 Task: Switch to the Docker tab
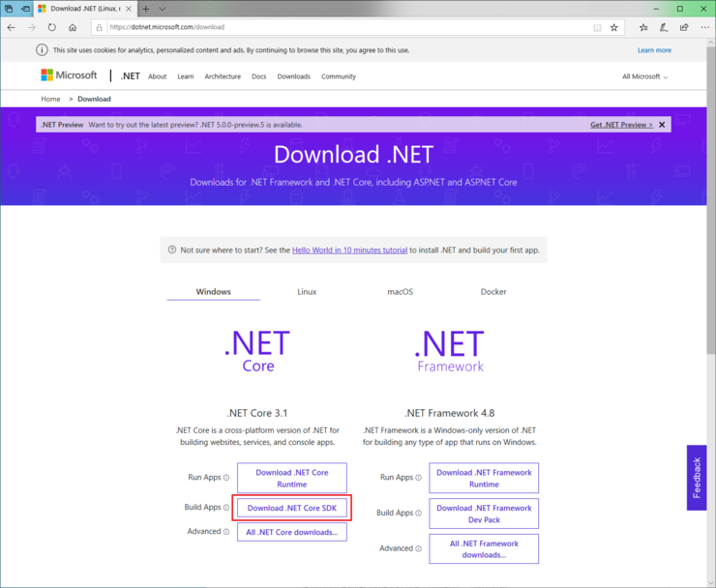tap(493, 292)
